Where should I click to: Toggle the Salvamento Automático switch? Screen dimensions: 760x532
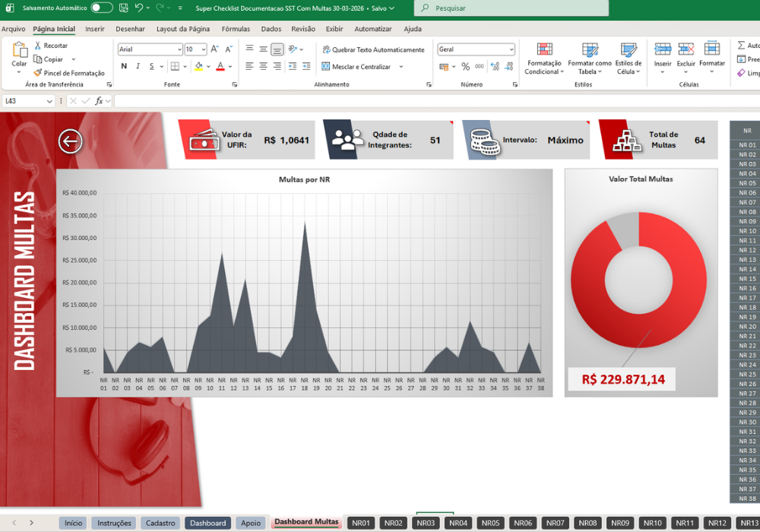point(102,8)
